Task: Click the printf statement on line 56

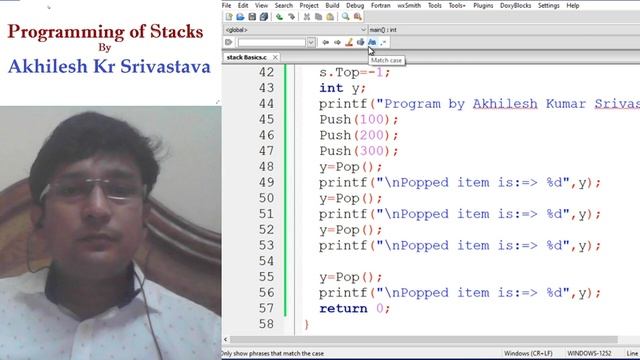Action: click(x=460, y=293)
